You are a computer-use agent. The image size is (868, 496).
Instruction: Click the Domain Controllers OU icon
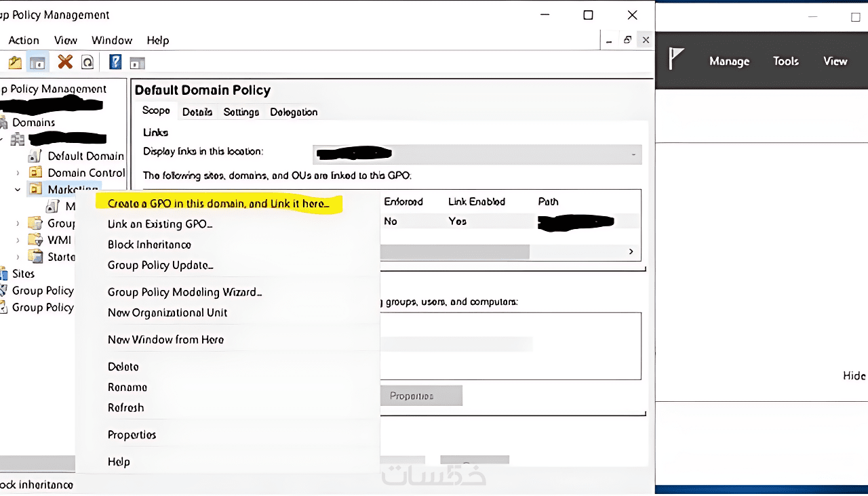coord(36,173)
